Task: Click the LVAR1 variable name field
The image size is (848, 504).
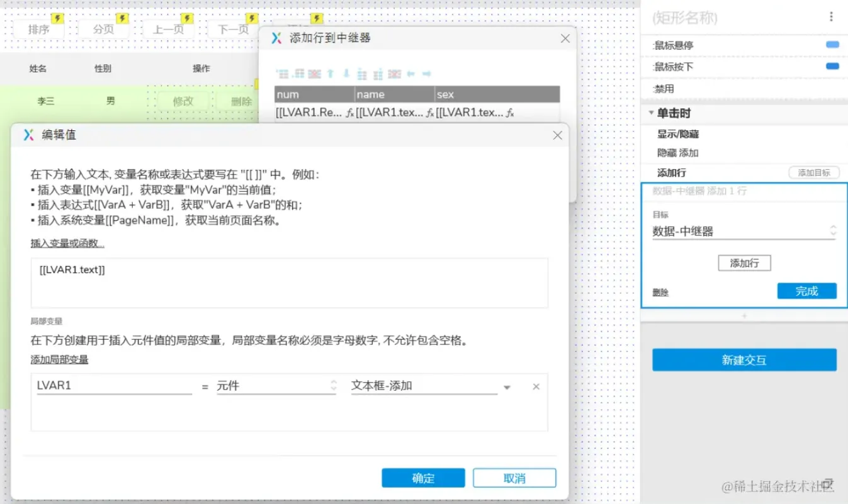Action: click(x=114, y=386)
